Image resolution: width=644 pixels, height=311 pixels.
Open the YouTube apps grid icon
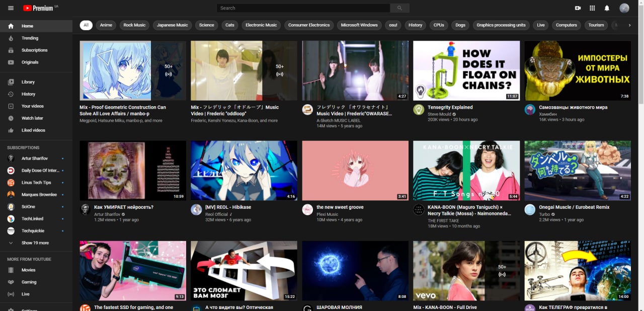tap(592, 8)
